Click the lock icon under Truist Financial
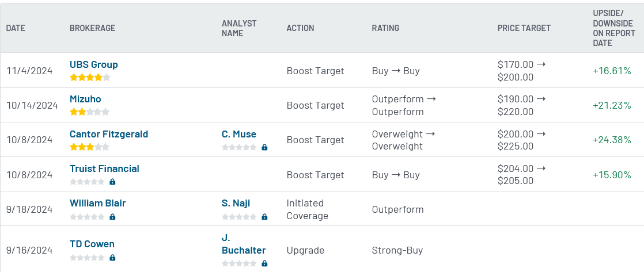The height and width of the screenshot is (272, 644). 112,182
